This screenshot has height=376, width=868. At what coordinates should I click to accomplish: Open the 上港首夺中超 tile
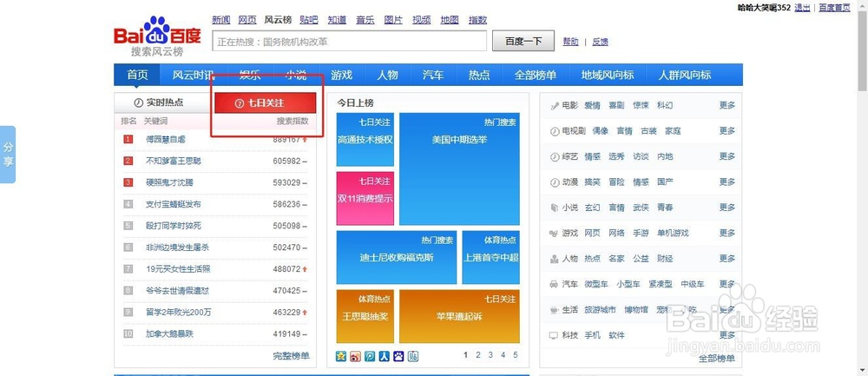click(x=491, y=258)
